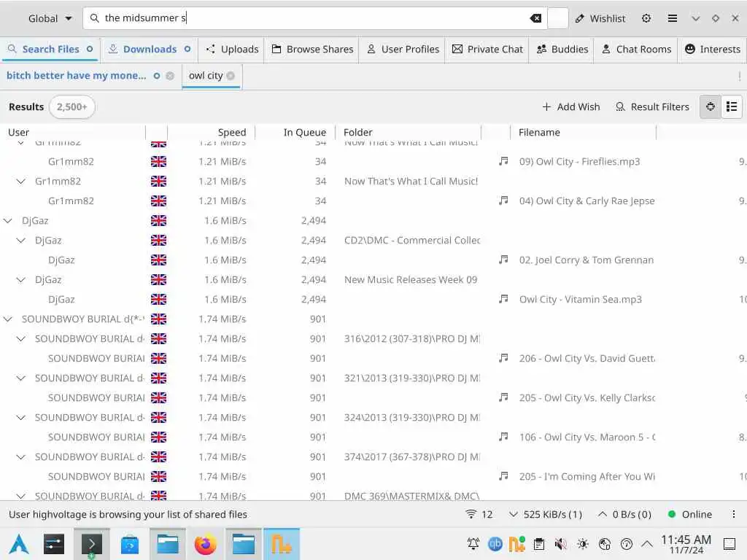Select '09) Owl City - Fireflies.mp3' file

click(579, 162)
